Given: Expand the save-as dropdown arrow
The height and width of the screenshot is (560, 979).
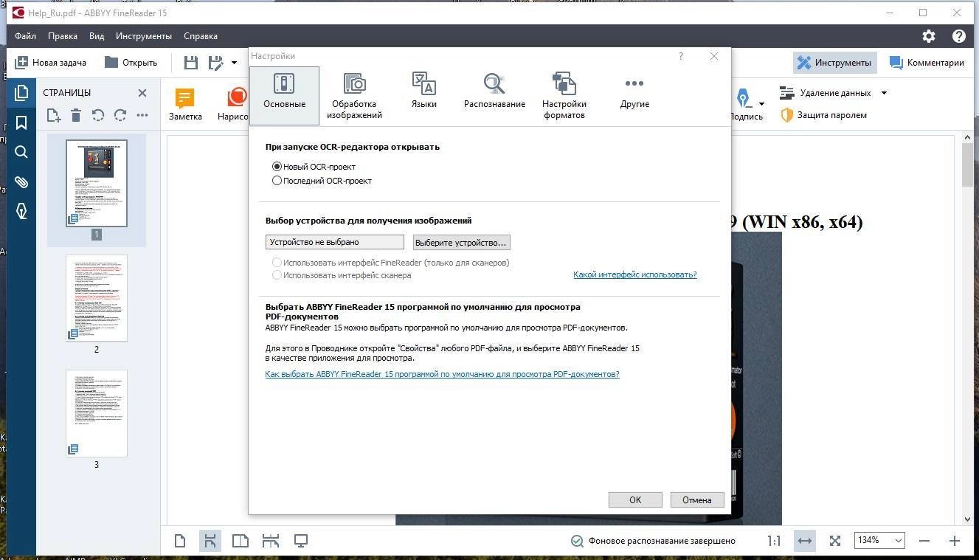Looking at the screenshot, I should (x=235, y=63).
